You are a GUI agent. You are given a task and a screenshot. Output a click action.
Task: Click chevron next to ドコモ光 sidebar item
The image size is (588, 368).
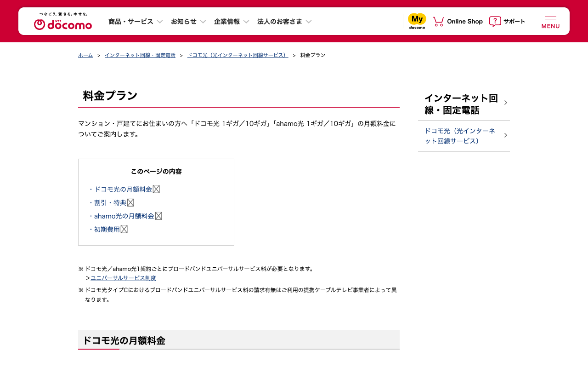(x=506, y=135)
